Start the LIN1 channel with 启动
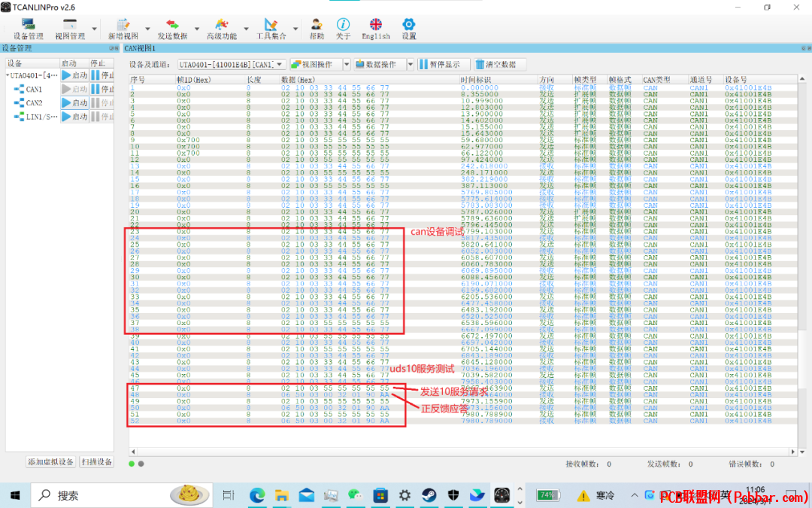The width and height of the screenshot is (812, 508). tap(74, 117)
